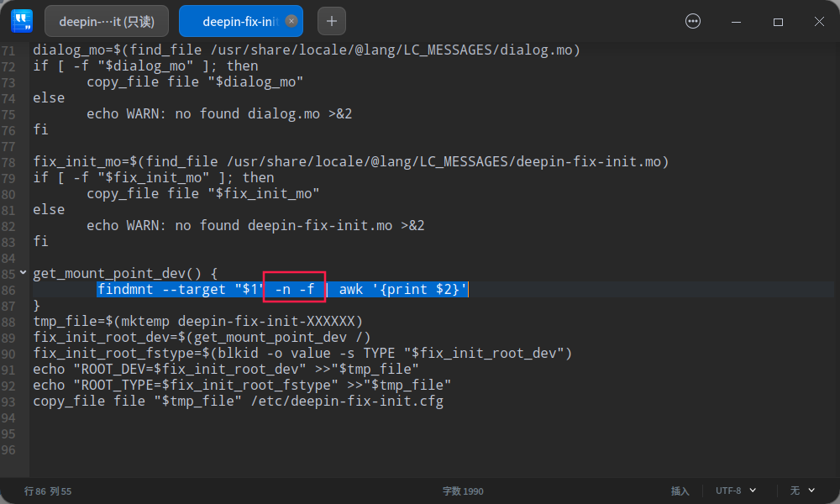Click the copy_file file "$dialog_mo" line
840x504 pixels.
point(195,82)
